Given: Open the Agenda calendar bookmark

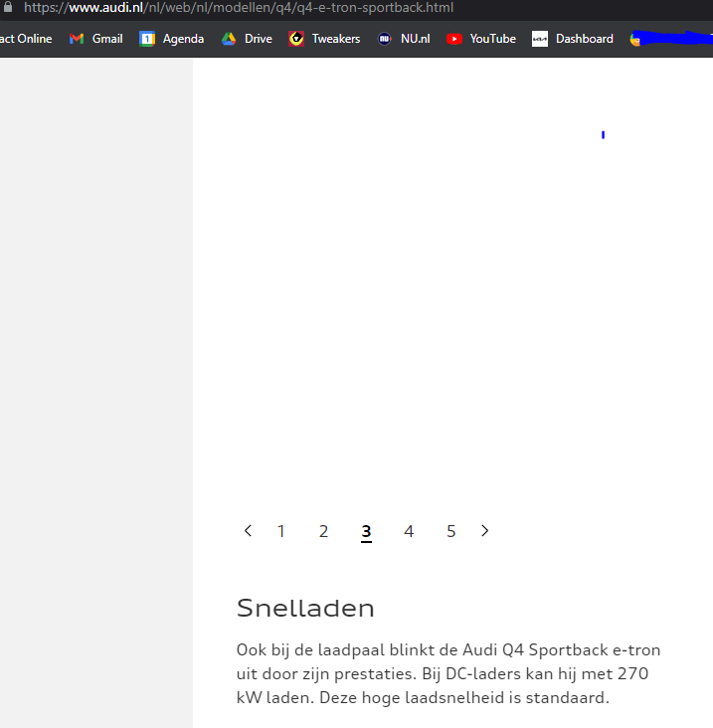Looking at the screenshot, I should click(171, 39).
